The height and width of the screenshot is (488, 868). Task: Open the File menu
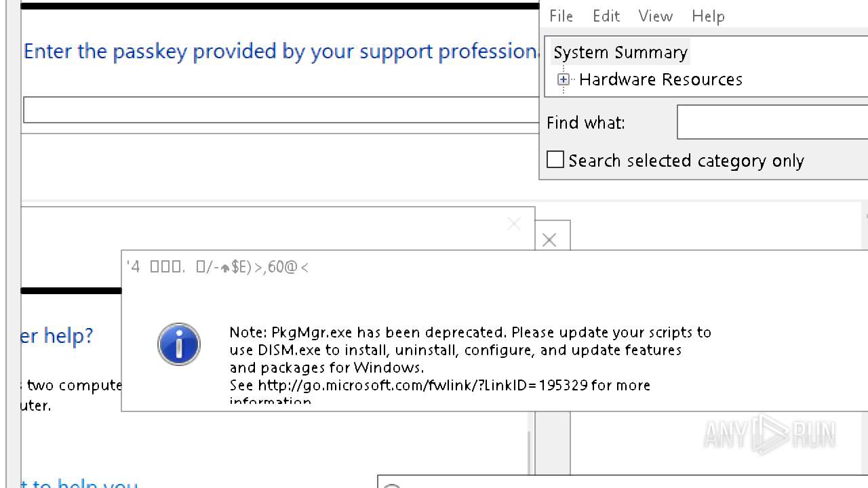pyautogui.click(x=561, y=16)
